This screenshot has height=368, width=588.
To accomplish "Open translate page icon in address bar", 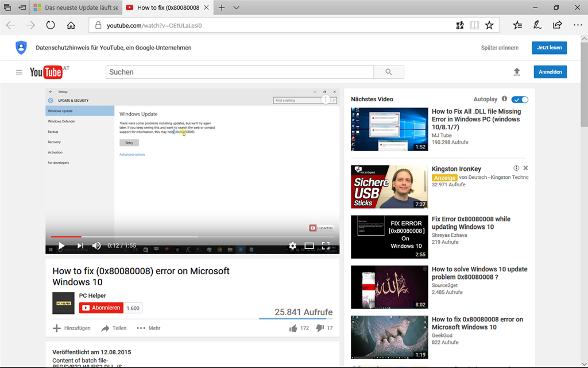I will coord(460,25).
